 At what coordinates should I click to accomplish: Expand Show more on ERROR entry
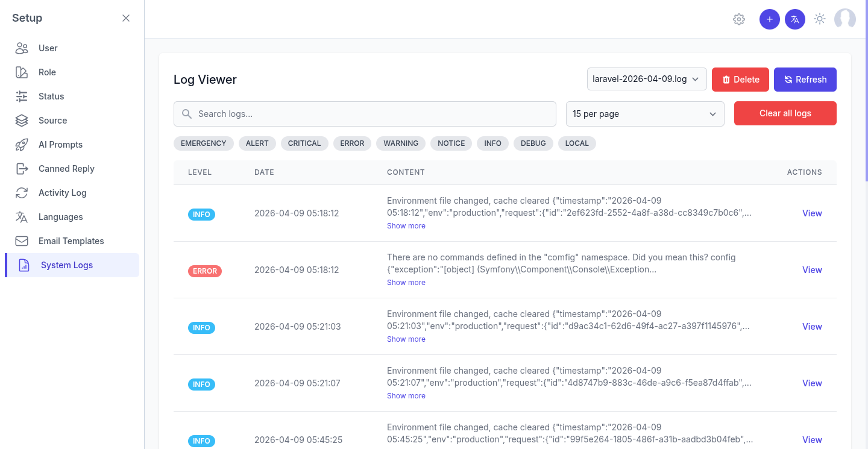coord(406,283)
